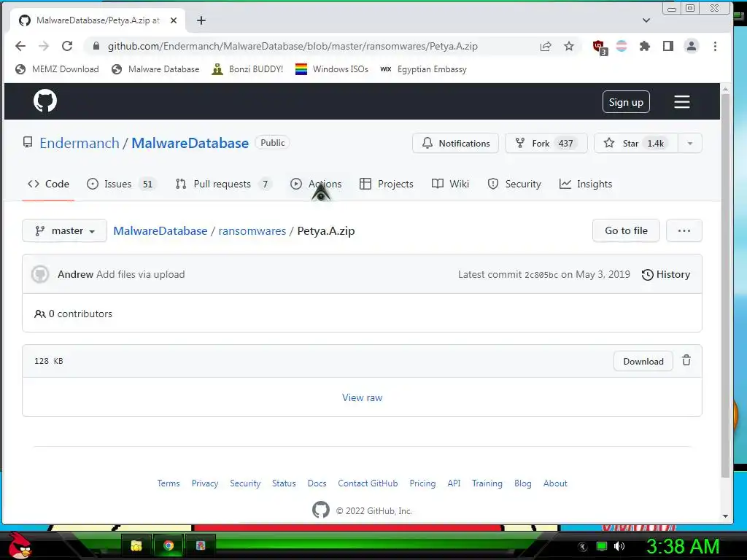The height and width of the screenshot is (560, 747).
Task: Open the hamburger navigation menu
Action: [x=682, y=101]
